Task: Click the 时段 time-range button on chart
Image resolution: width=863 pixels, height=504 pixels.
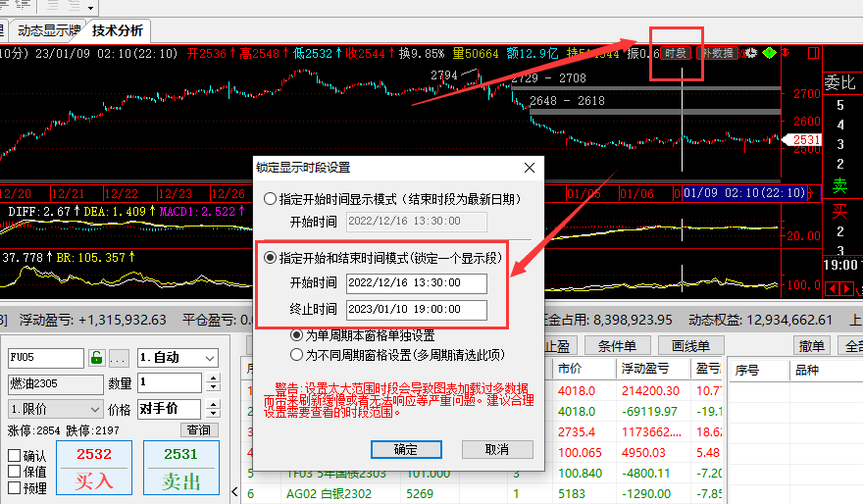Action: (x=676, y=53)
